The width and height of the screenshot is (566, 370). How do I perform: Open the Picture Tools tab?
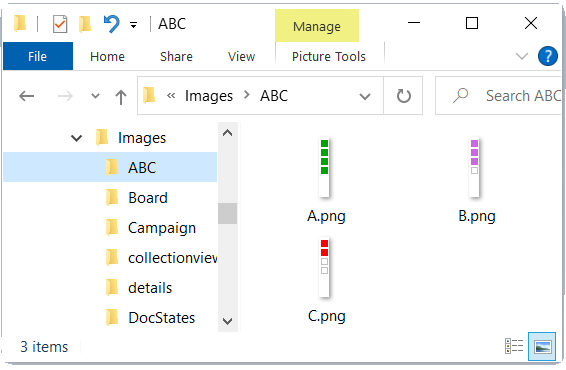328,57
